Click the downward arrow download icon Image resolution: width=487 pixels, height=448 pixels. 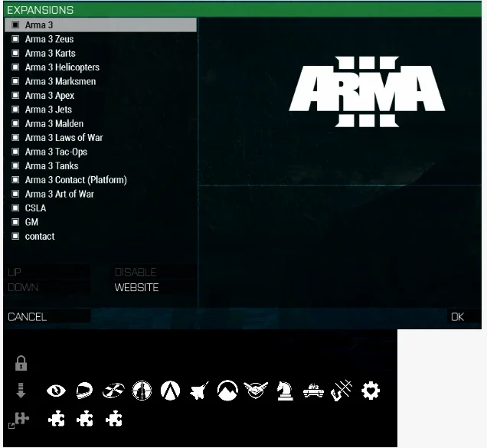(21, 391)
